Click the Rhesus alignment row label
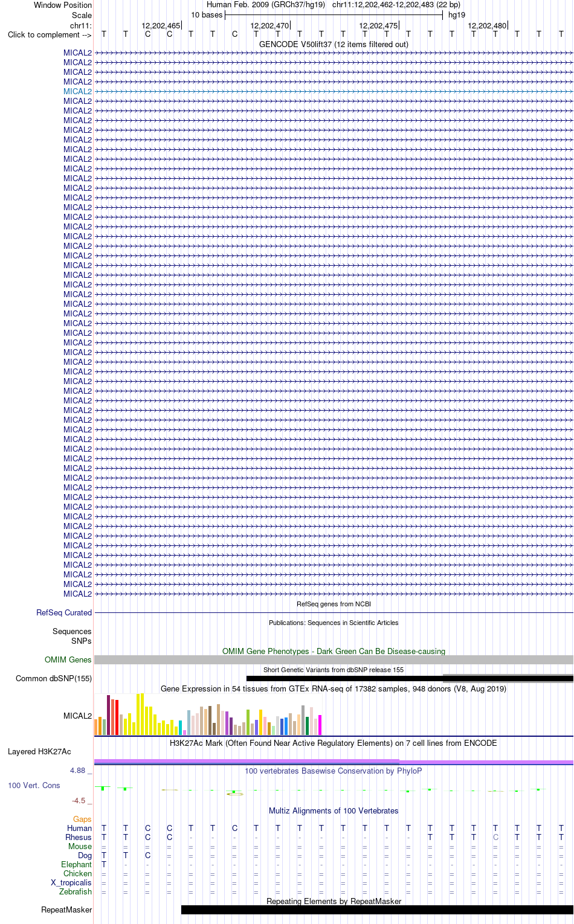This screenshot has width=574, height=924. point(79,837)
